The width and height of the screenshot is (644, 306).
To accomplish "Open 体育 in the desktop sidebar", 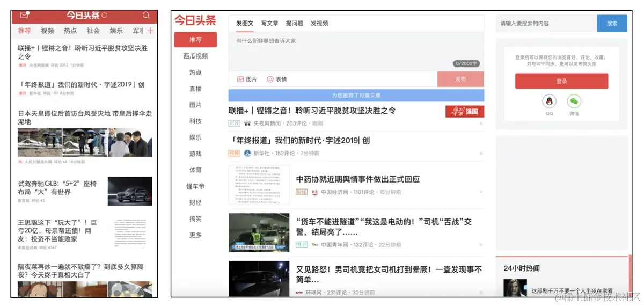I will coord(195,170).
